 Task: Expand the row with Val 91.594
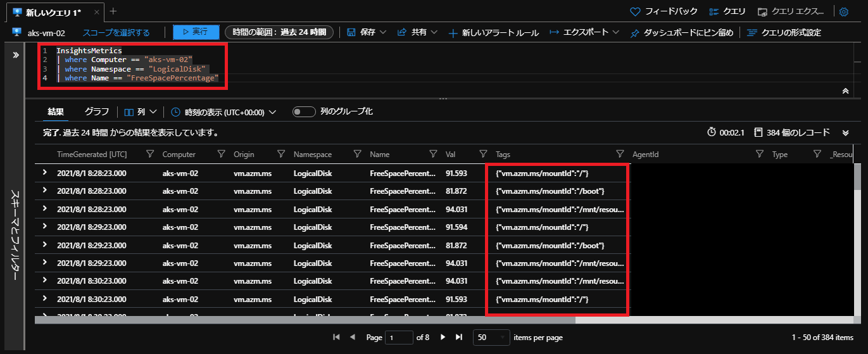(x=45, y=227)
